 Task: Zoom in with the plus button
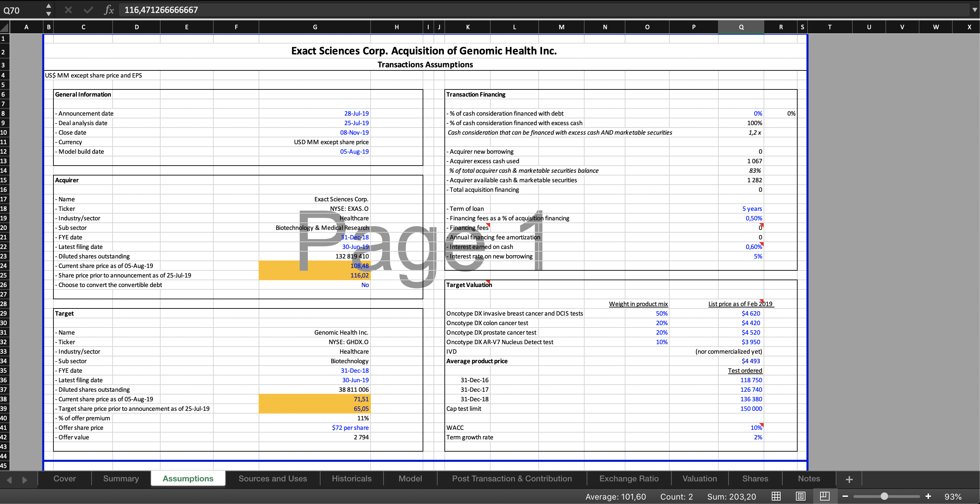click(x=928, y=497)
